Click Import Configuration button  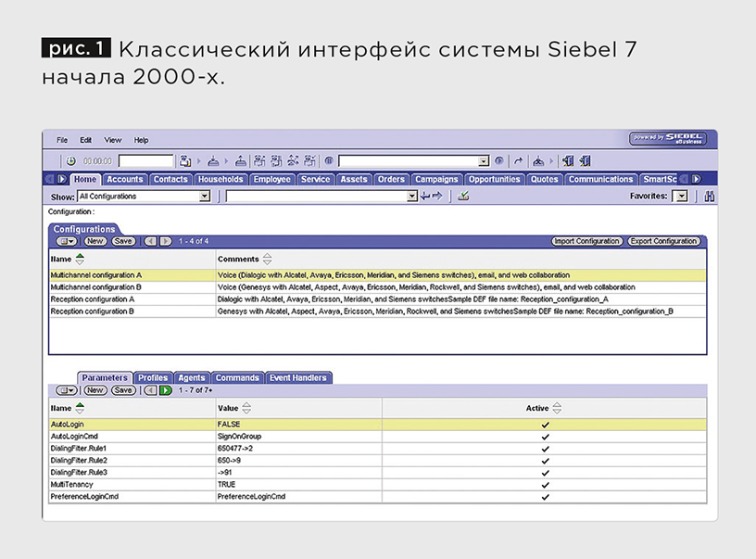(x=586, y=241)
